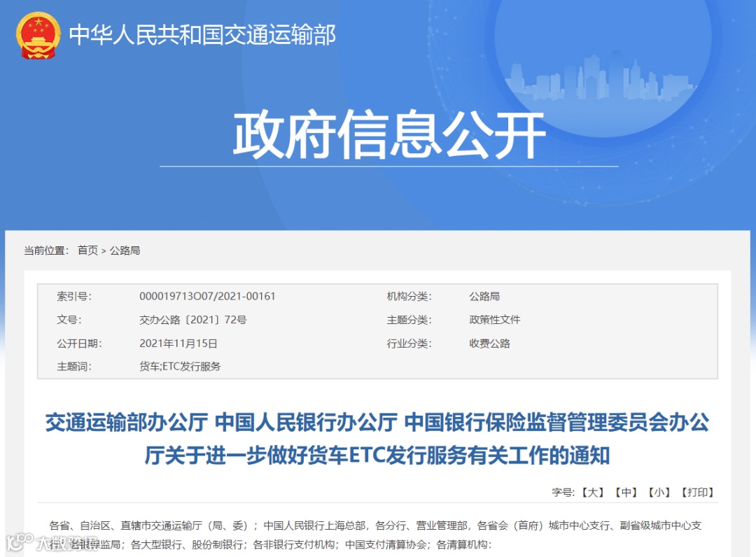756x557 pixels.
Task: Click the 行业分类 value 收费公路
Action: 489,344
